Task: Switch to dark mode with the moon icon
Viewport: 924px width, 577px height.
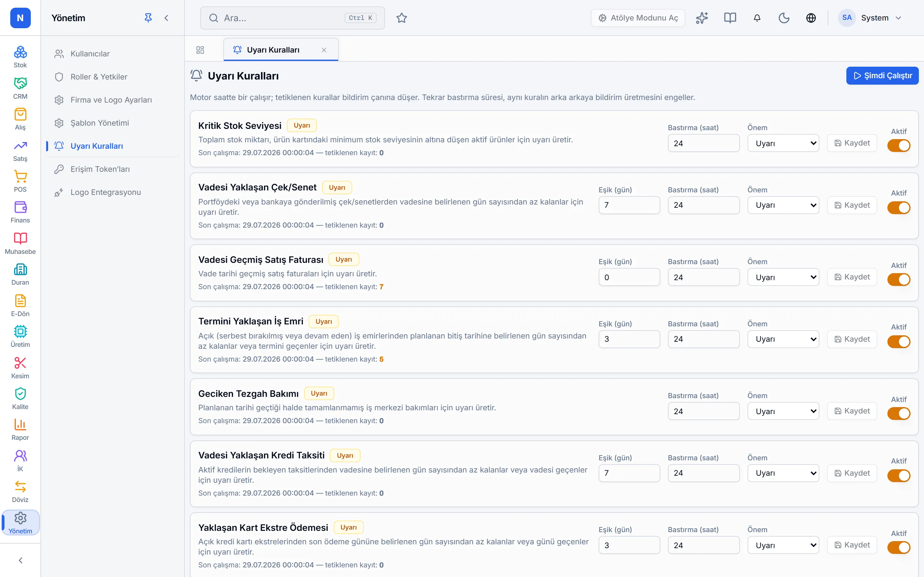Action: click(784, 18)
